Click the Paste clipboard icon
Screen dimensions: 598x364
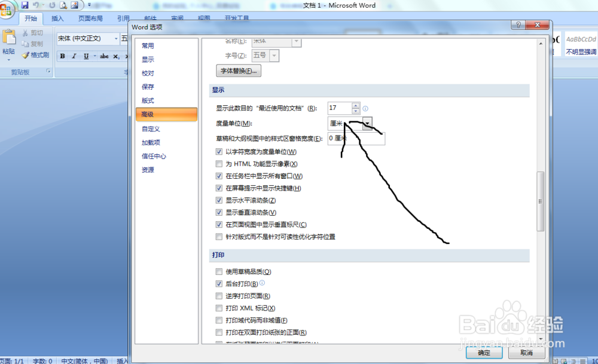click(x=9, y=38)
